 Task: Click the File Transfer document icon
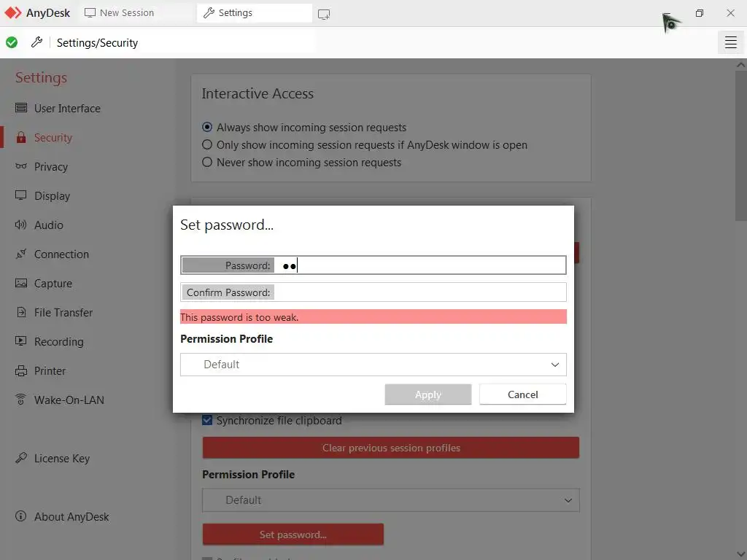point(21,312)
